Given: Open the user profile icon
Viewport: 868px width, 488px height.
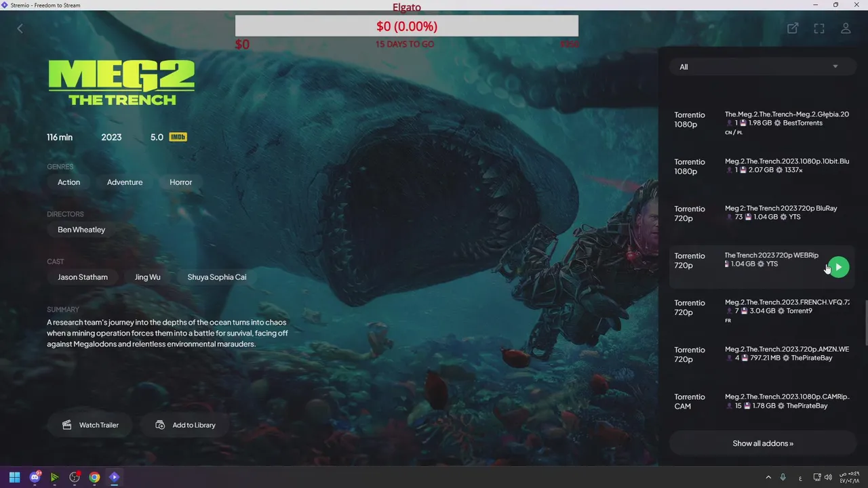Looking at the screenshot, I should click(846, 28).
